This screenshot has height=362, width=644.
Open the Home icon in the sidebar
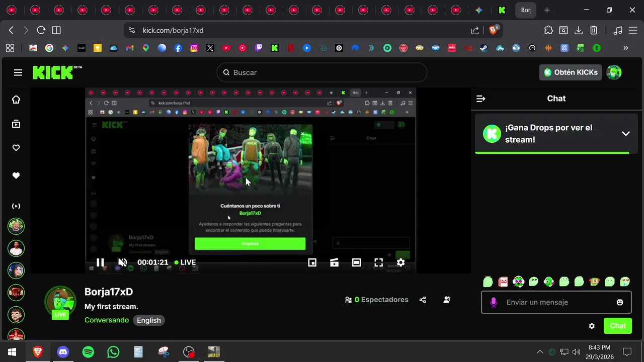[16, 100]
